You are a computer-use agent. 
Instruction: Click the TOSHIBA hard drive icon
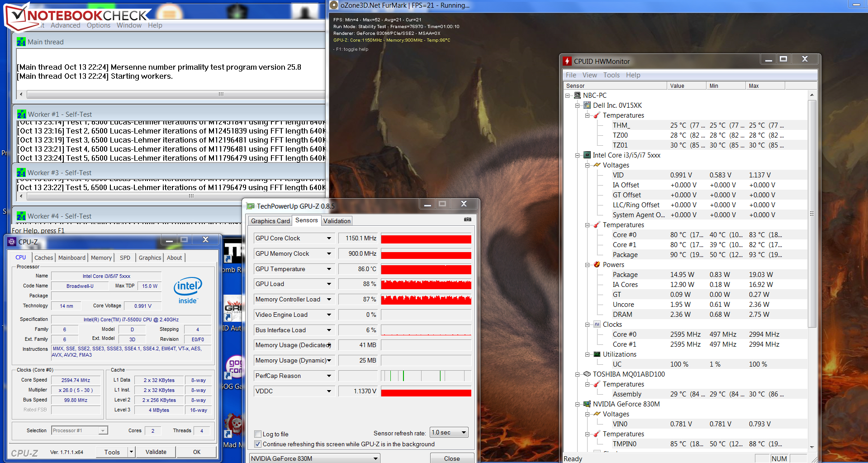pyautogui.click(x=587, y=374)
